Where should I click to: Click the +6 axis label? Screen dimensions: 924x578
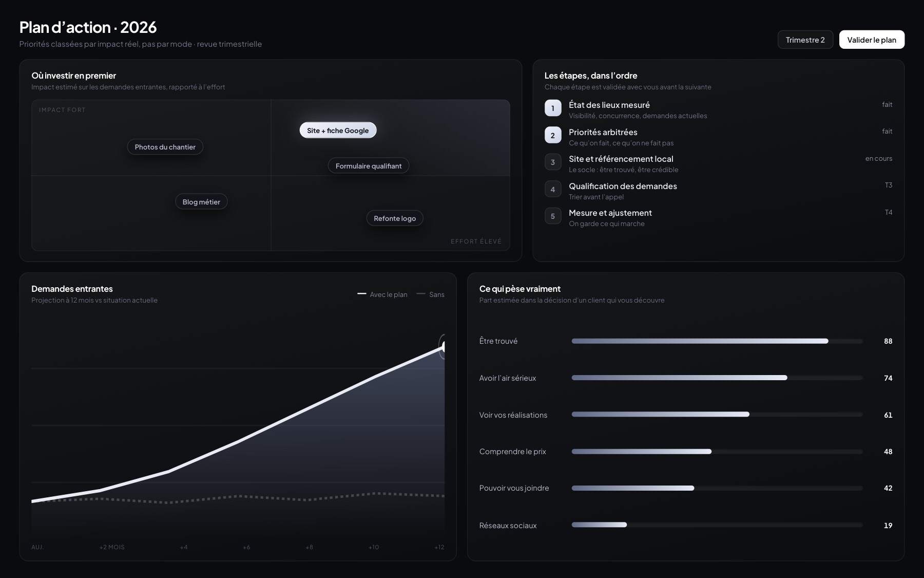coord(246,547)
